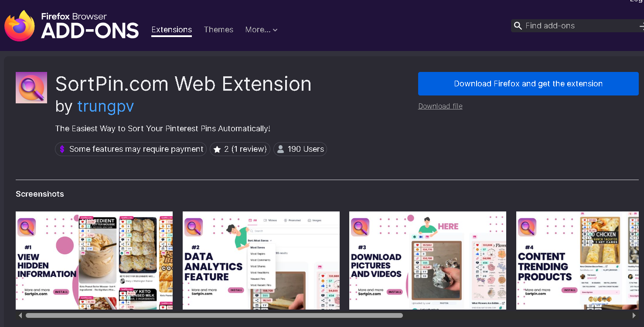Click the star rating icon
The height and width of the screenshot is (327, 644).
click(217, 149)
